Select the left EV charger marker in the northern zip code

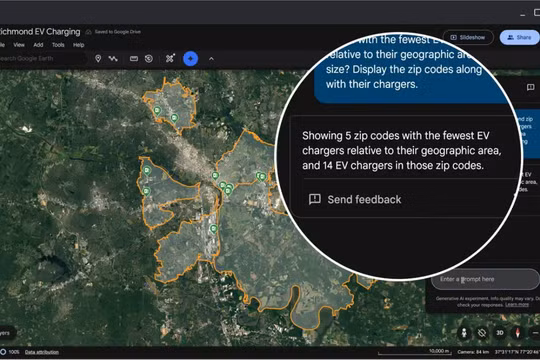pos(157,111)
